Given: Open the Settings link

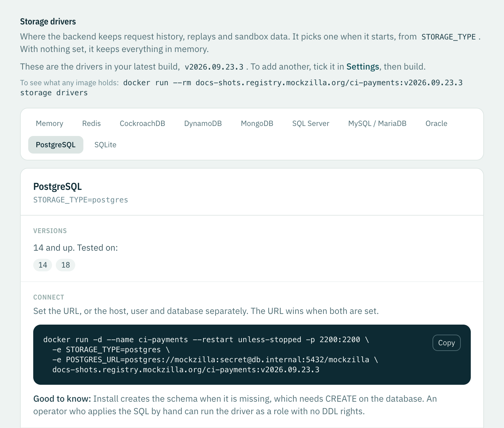Looking at the screenshot, I should [x=363, y=67].
